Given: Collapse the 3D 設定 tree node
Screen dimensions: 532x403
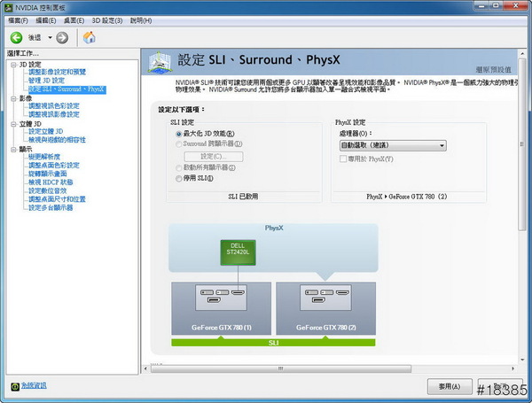Looking at the screenshot, I should pos(13,65).
